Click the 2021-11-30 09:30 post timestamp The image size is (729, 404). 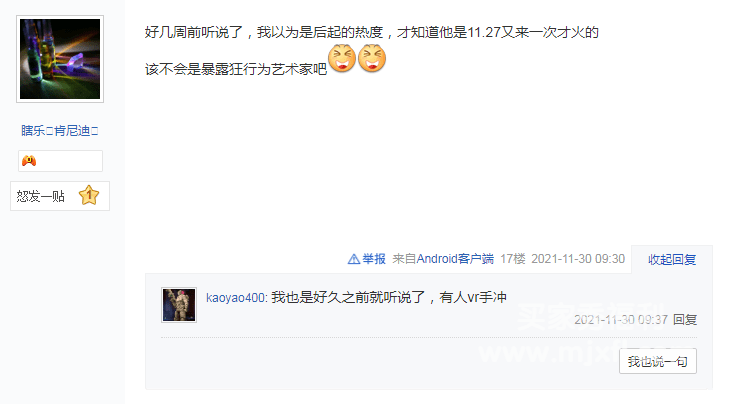point(578,259)
